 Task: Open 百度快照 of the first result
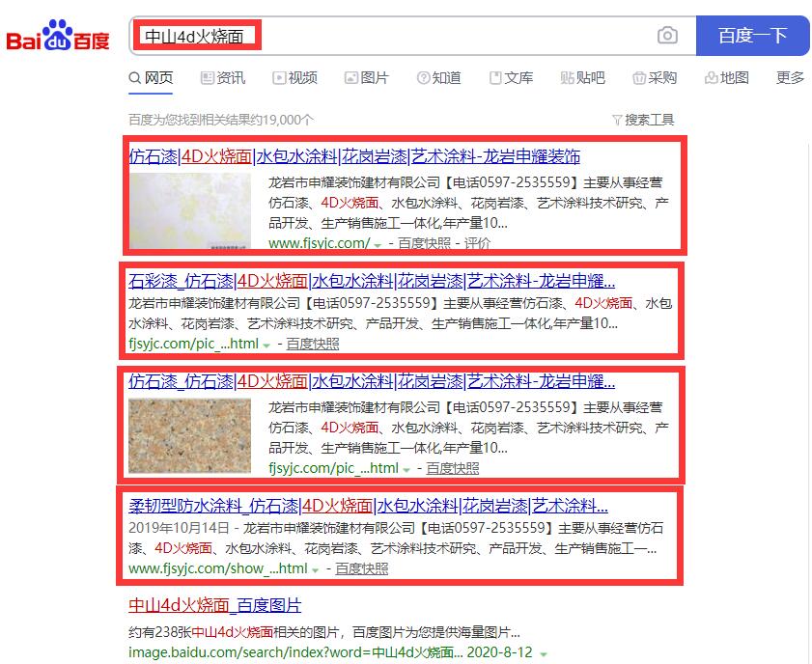click(424, 243)
